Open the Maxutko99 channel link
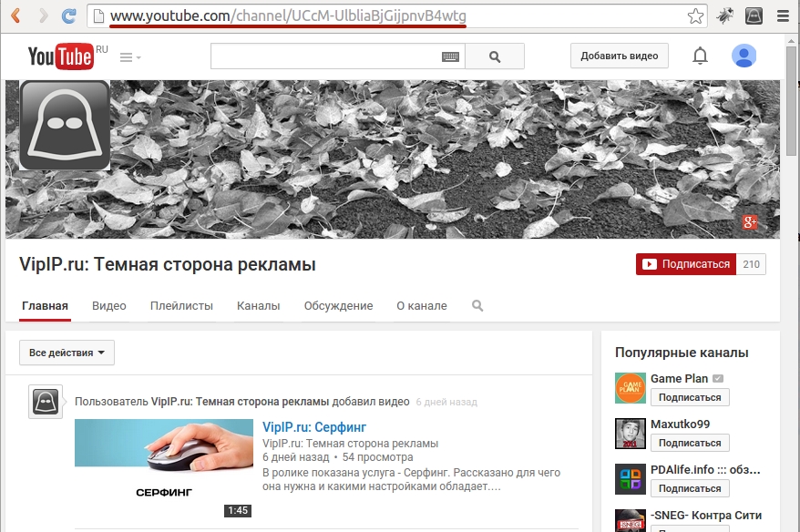This screenshot has height=532, width=800. coord(680,424)
